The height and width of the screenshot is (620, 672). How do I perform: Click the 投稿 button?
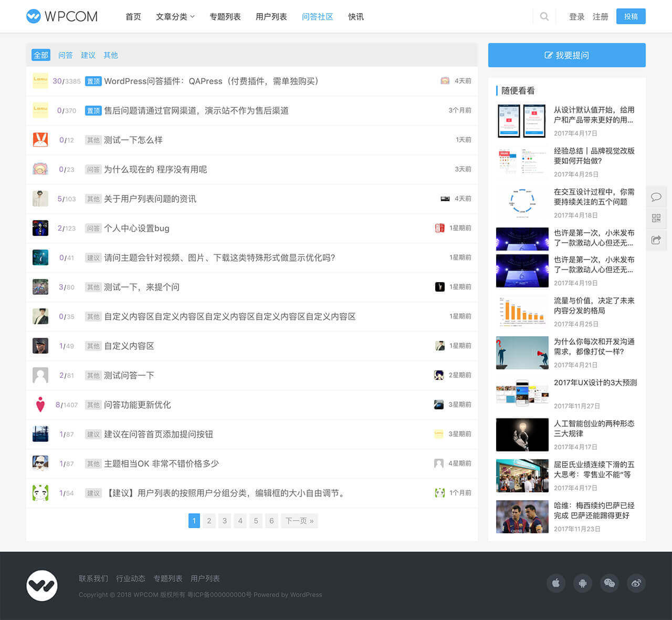coord(631,16)
